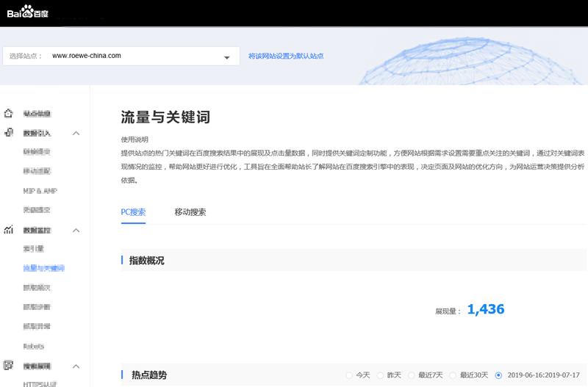Click the 数据引入 section icon in sidebar
Viewport: 588px width, 387px height.
[9, 133]
